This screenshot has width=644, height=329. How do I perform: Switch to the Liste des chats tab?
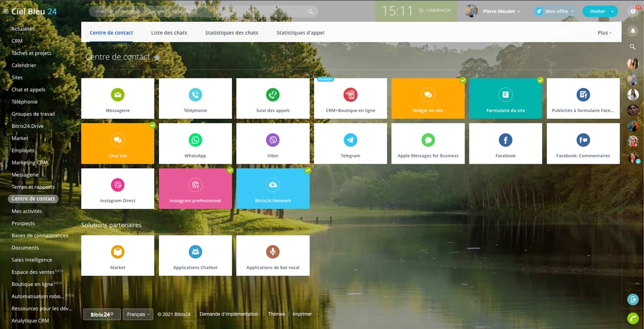click(169, 33)
